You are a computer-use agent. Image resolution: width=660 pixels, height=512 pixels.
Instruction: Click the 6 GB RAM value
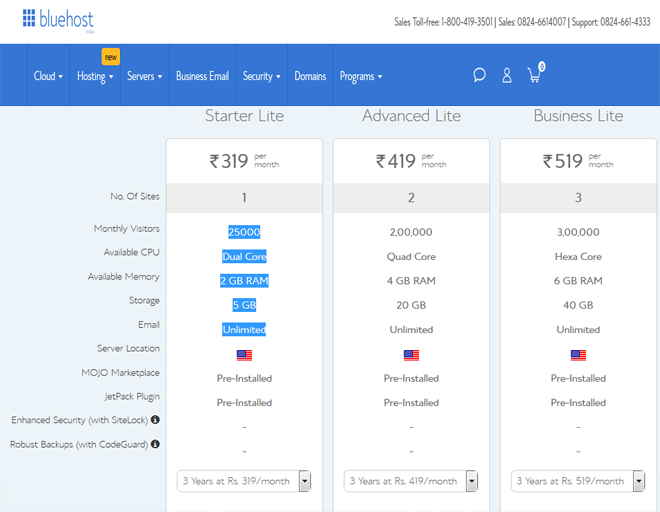[x=578, y=281]
